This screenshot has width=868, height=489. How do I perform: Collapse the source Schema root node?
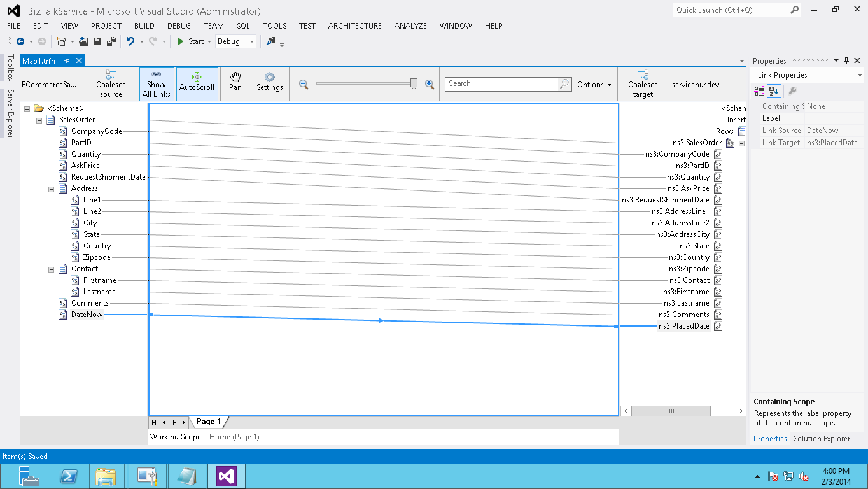coord(27,109)
